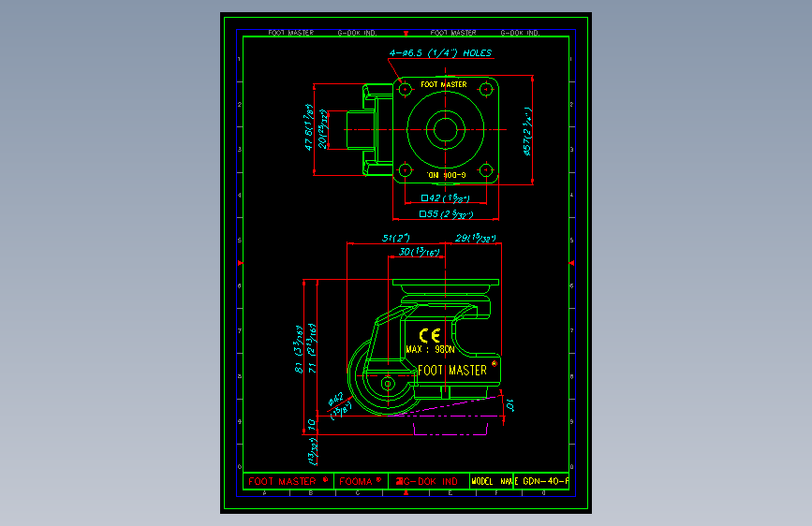Select the □42 (1 5/8") hole spacing dimension

(446, 197)
